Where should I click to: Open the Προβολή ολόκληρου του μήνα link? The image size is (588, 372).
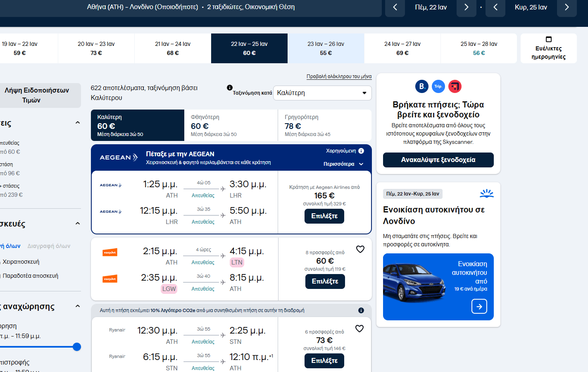(339, 76)
